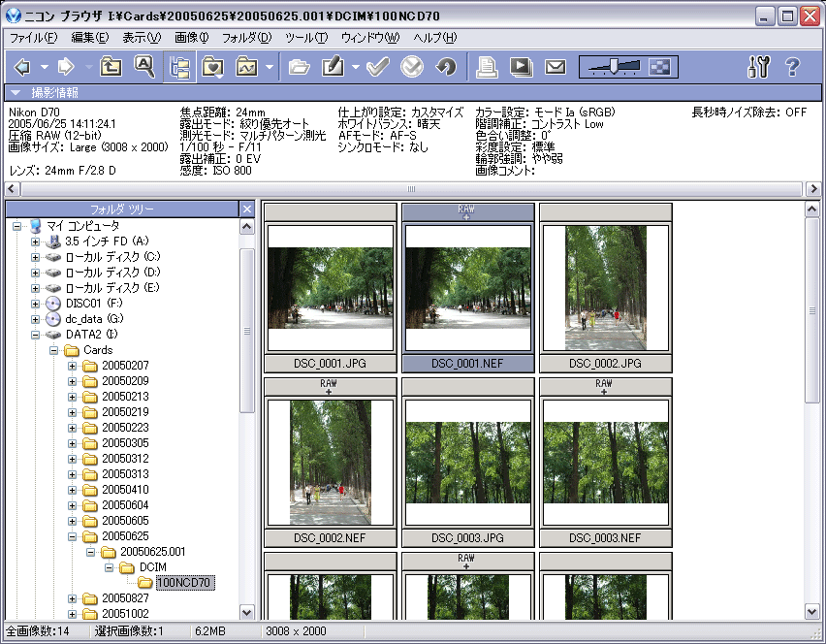Open the フォルダ(D) menu
The width and height of the screenshot is (826, 644).
pos(246,38)
